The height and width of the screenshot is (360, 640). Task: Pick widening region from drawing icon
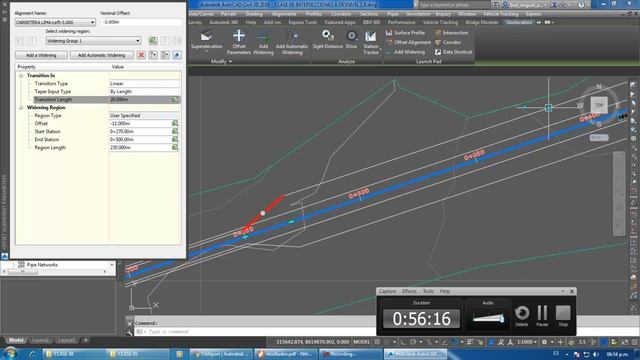[153, 40]
